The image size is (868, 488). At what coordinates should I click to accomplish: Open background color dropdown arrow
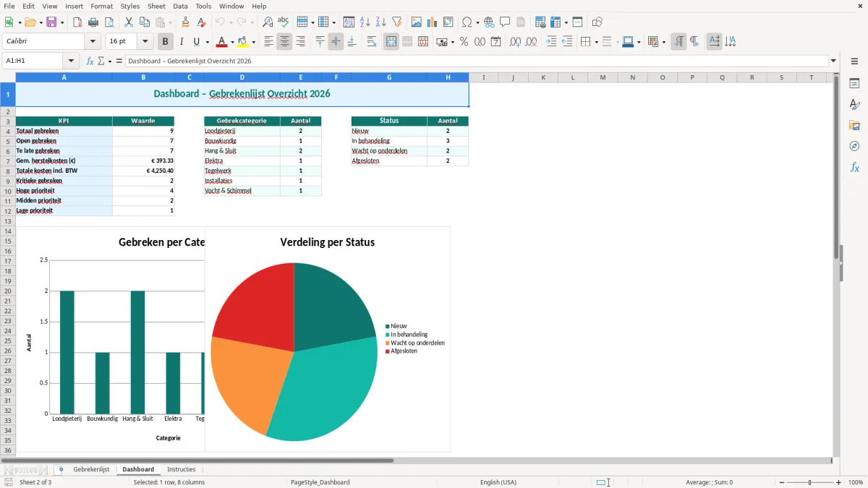click(253, 42)
